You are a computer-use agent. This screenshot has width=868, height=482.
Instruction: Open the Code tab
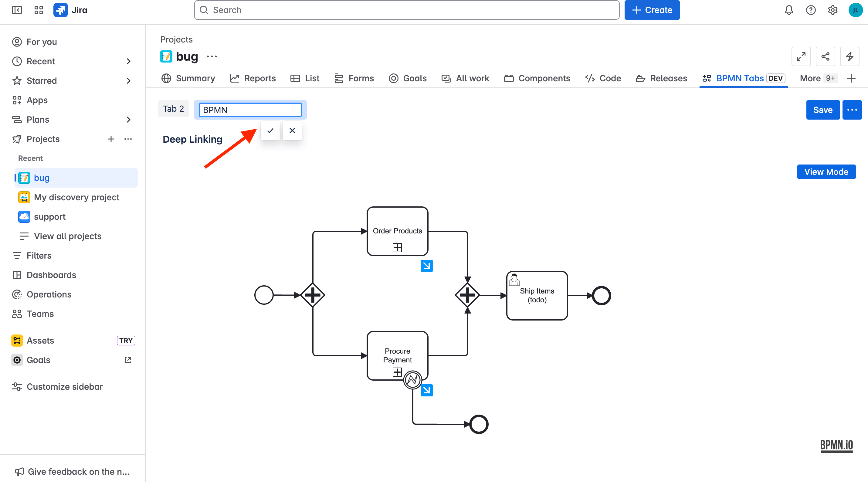[x=603, y=79]
